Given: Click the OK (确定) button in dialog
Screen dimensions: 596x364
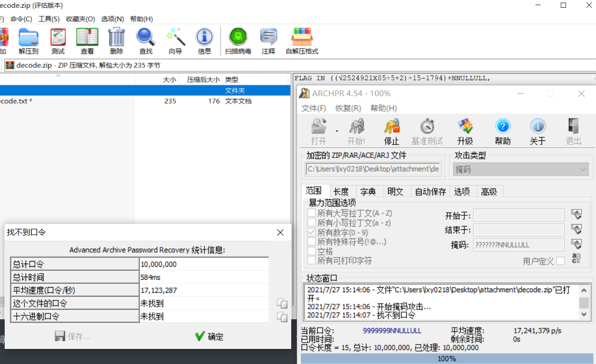Looking at the screenshot, I should (209, 336).
